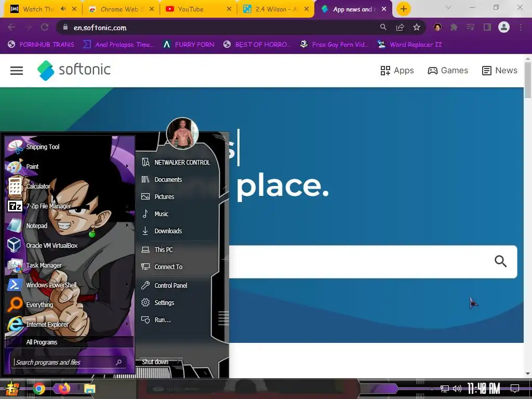Go back using the browser back arrow
The width and height of the screenshot is (532, 399).
tap(11, 28)
